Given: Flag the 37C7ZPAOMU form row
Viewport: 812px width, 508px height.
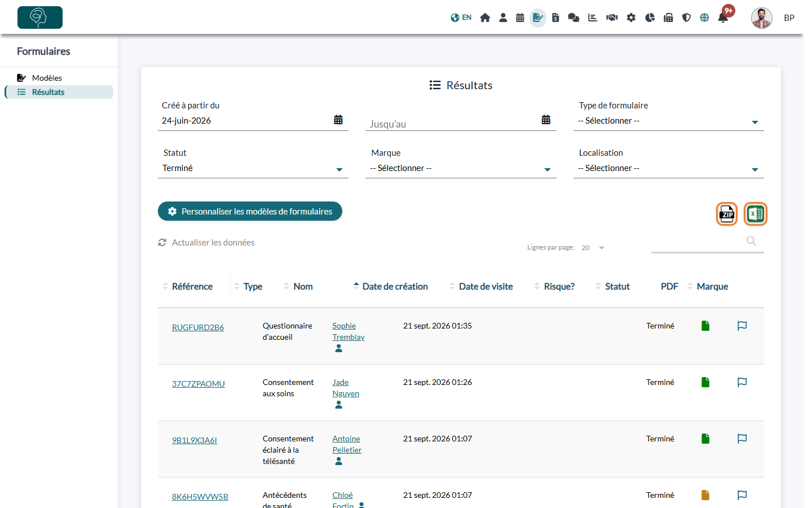Looking at the screenshot, I should coord(742,382).
